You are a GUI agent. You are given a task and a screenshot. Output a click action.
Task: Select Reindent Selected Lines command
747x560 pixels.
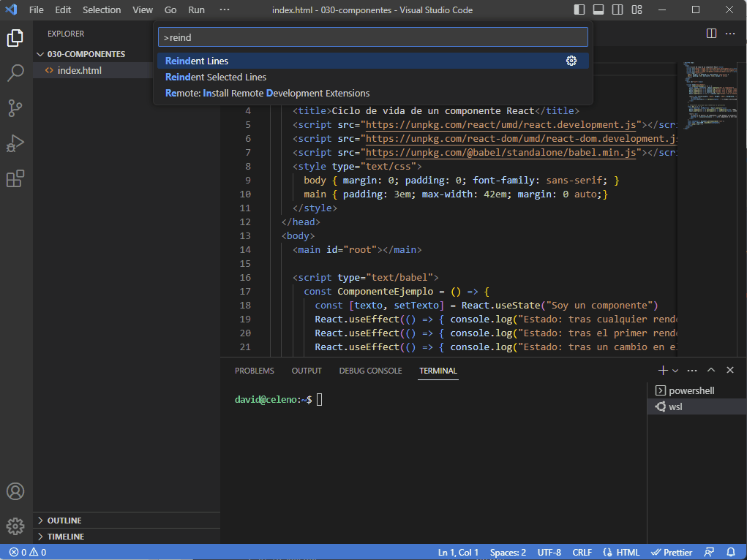[216, 77]
